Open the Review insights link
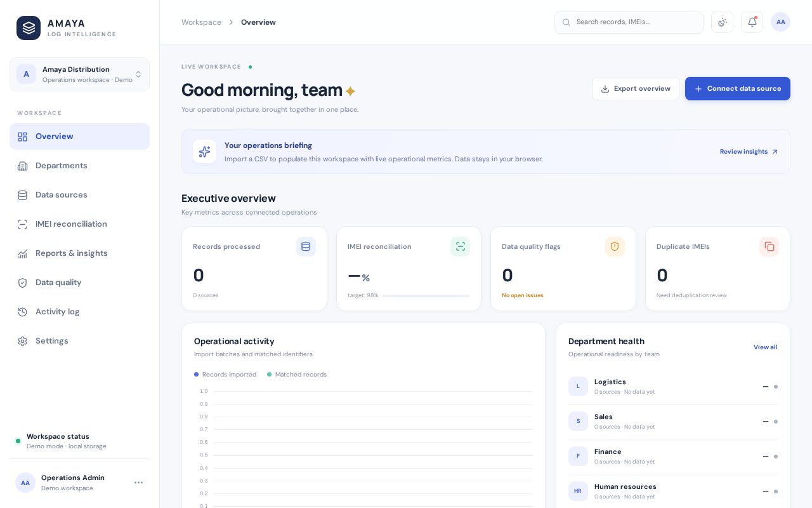Viewport: 812px width, 508px height. point(749,152)
